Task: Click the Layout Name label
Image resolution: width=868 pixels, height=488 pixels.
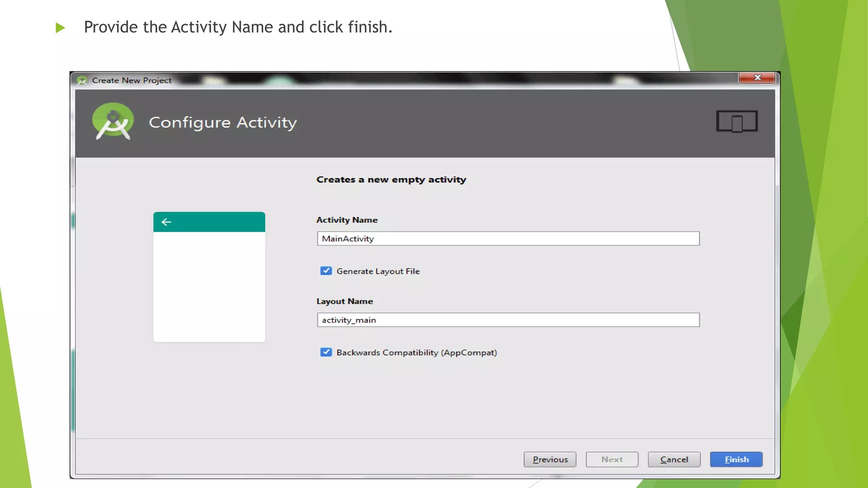Action: 345,301
